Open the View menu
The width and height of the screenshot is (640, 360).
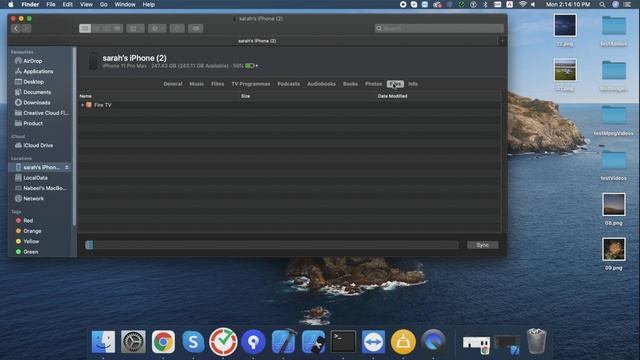[x=86, y=4]
